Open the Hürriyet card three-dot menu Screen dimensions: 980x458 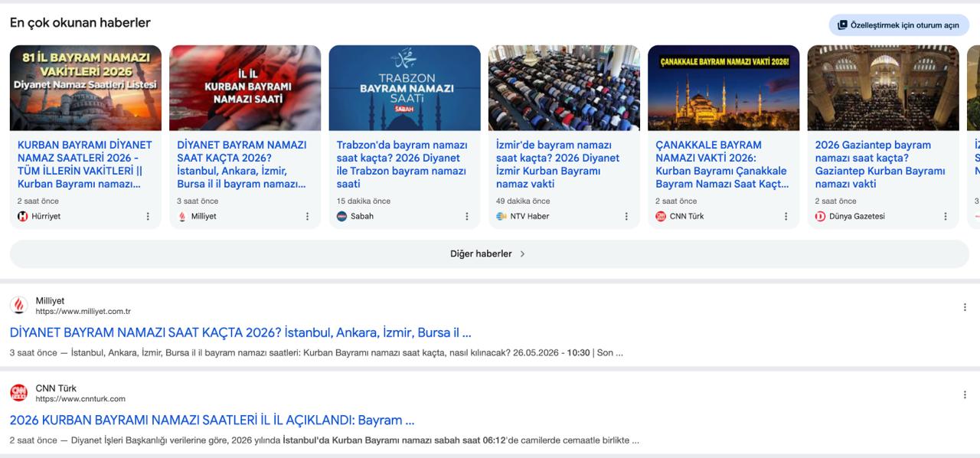(x=148, y=217)
